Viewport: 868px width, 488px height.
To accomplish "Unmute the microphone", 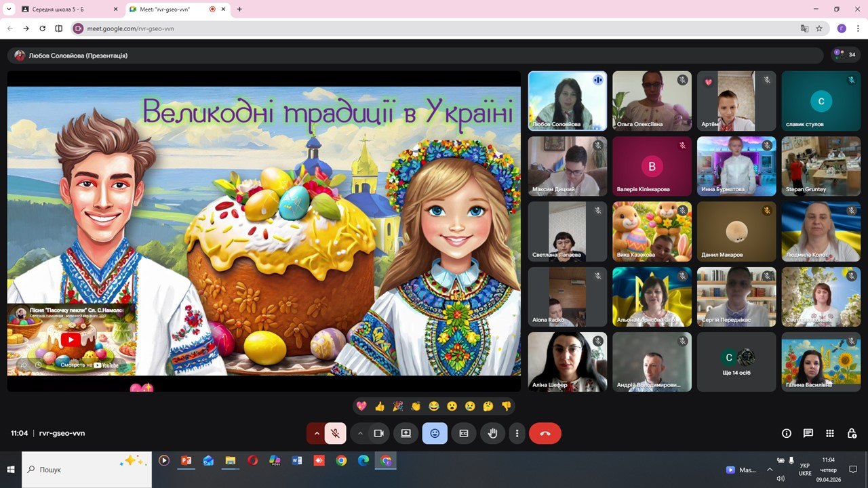I will 335,433.
